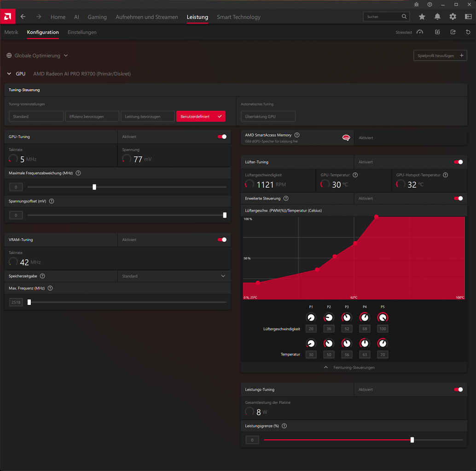Click the bug report icon
This screenshot has width=476, height=471.
(x=417, y=5)
